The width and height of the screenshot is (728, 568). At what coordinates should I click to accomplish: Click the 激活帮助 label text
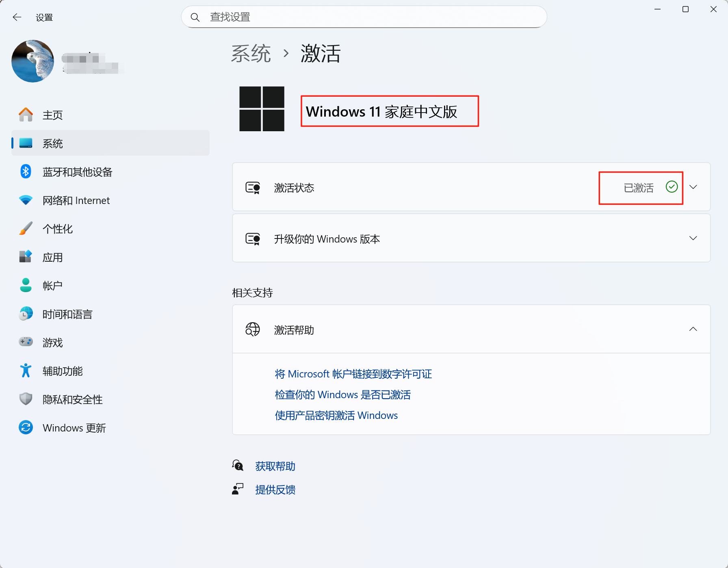pos(294,330)
